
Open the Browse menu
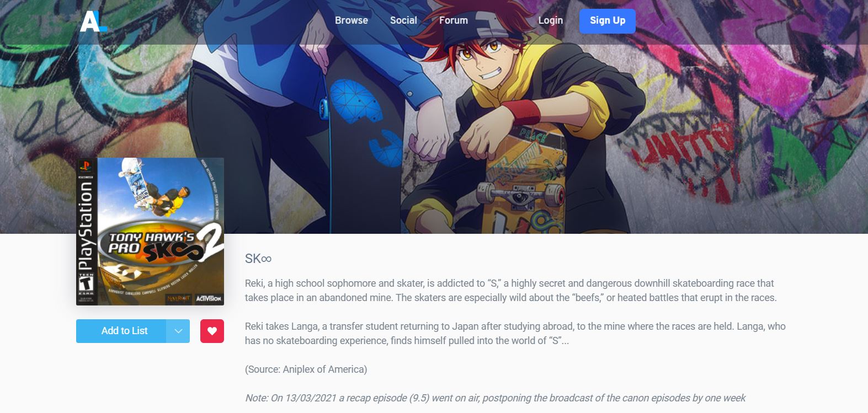click(x=352, y=20)
